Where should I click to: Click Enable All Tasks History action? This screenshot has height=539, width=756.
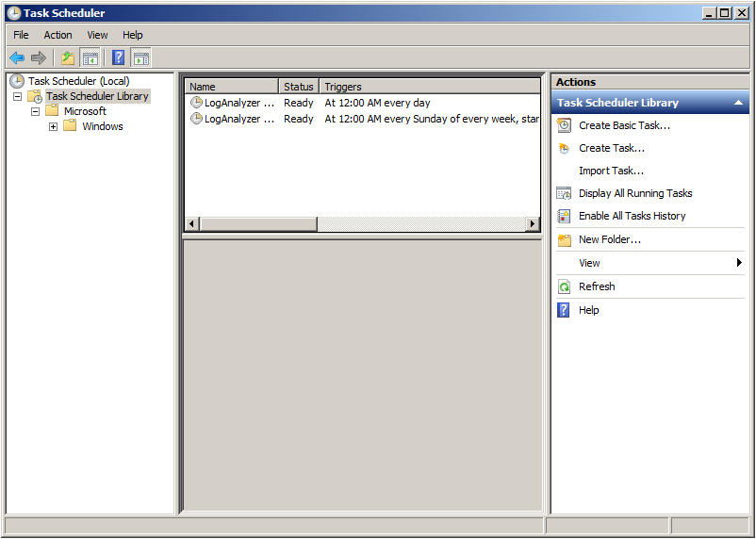click(x=633, y=216)
